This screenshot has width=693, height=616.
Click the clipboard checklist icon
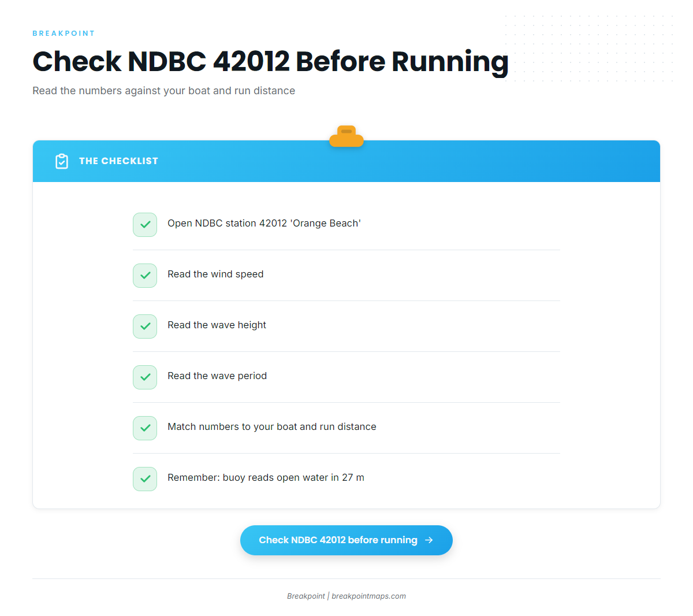click(62, 161)
